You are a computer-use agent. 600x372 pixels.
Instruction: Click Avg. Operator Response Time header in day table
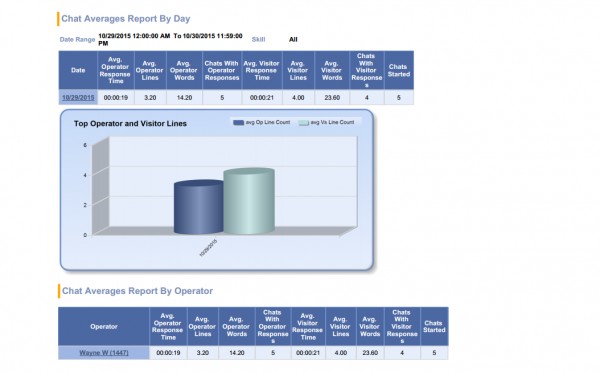(x=116, y=70)
